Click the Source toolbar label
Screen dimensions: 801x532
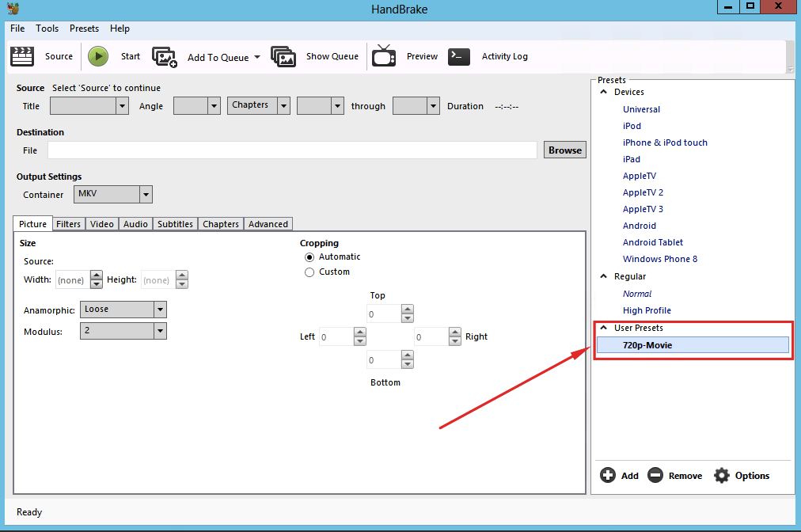tap(59, 56)
